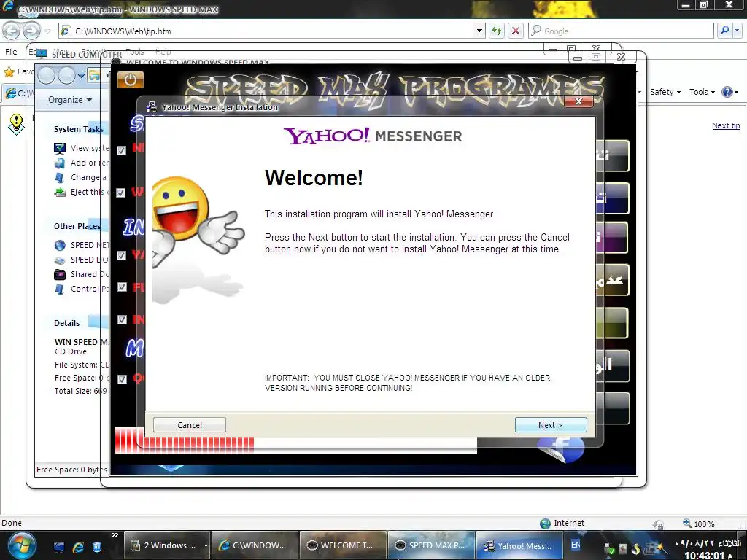
Task: Toggle the checkbox beside red 'IN' entry below FL
Action: (122, 319)
